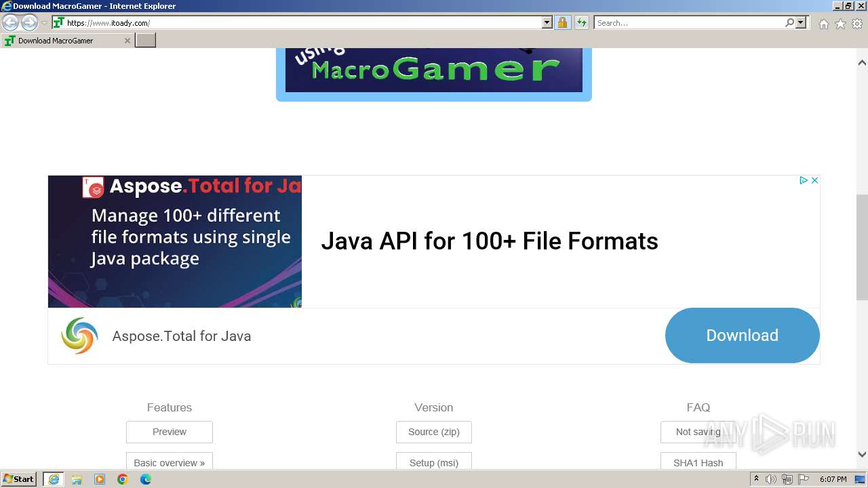Open a new blank tab
This screenshot has height=488, width=868.
(146, 41)
